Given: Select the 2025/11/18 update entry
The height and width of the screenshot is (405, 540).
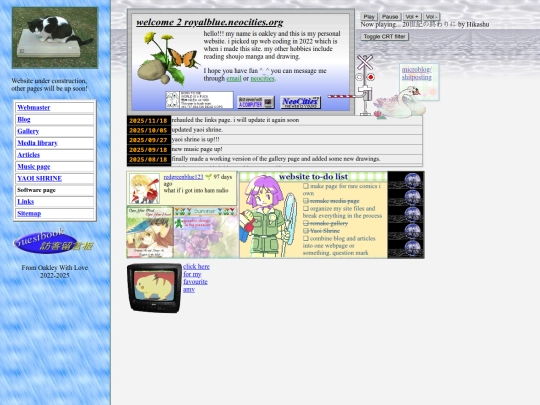Looking at the screenshot, I should (x=274, y=120).
